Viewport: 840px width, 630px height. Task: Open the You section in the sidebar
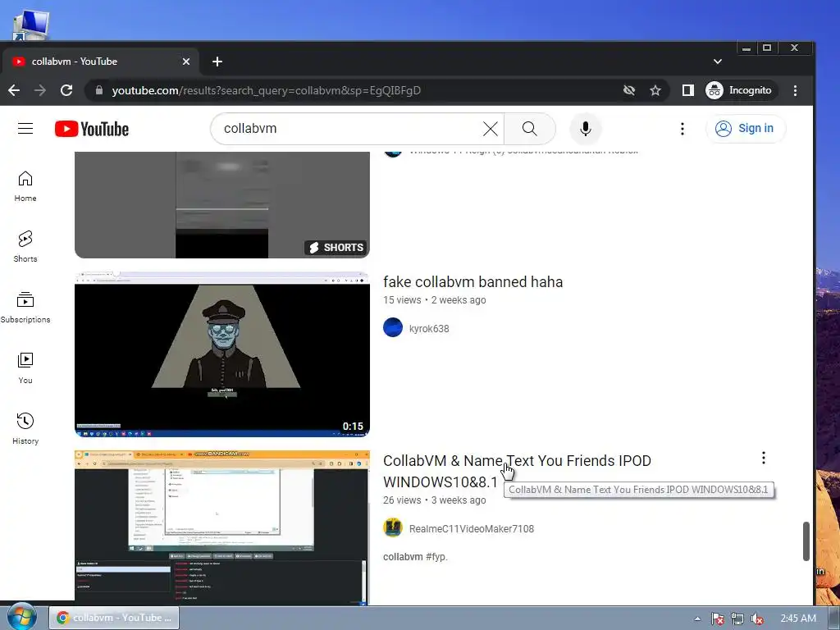pos(25,368)
